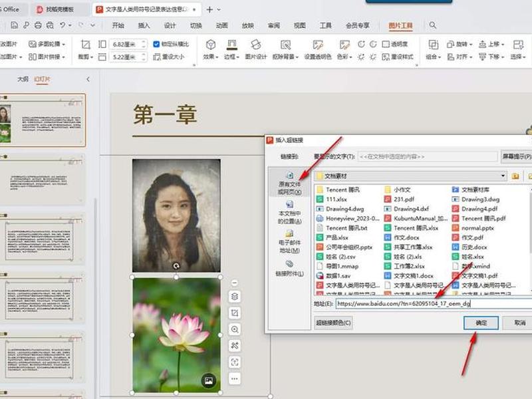The height and width of the screenshot is (399, 532).
Task: Click the picture width 5.22厘米 field
Action: (128, 57)
